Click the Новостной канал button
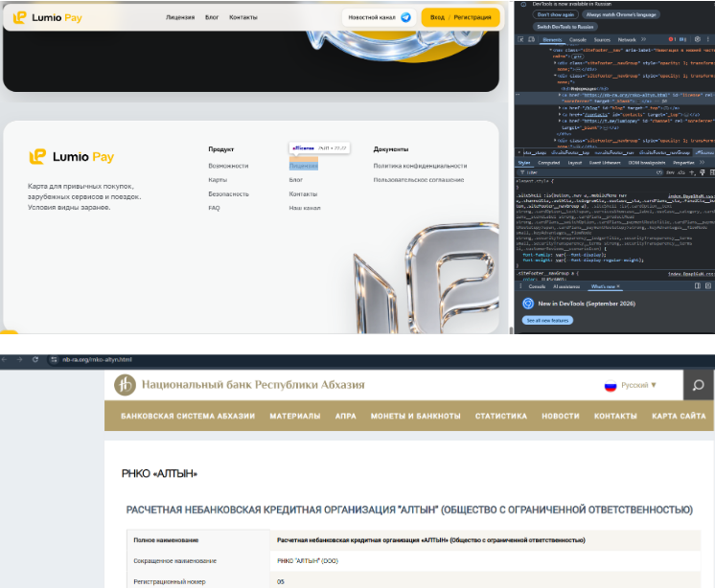The width and height of the screenshot is (715, 588). pyautogui.click(x=379, y=17)
